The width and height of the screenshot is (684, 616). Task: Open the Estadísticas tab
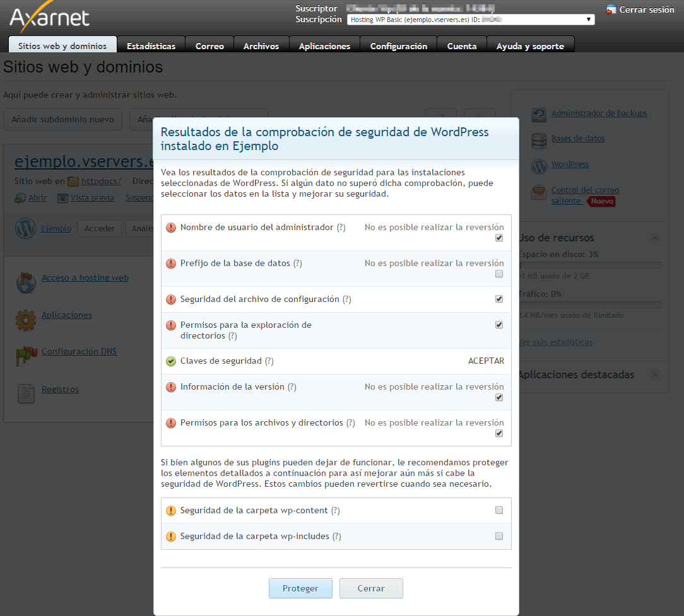(151, 46)
